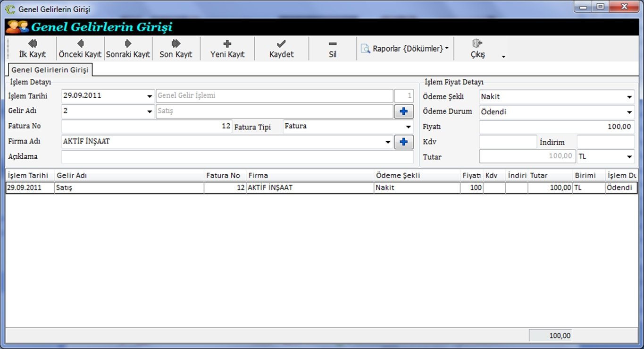
Task: Jump to next record via Sonraki Kayıt
Action: tap(128, 49)
